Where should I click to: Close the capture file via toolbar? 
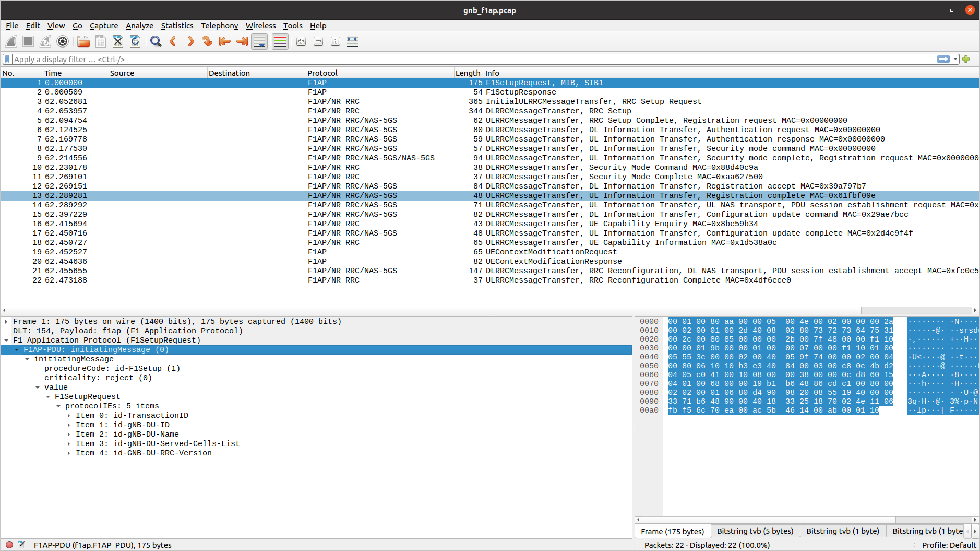(x=118, y=41)
